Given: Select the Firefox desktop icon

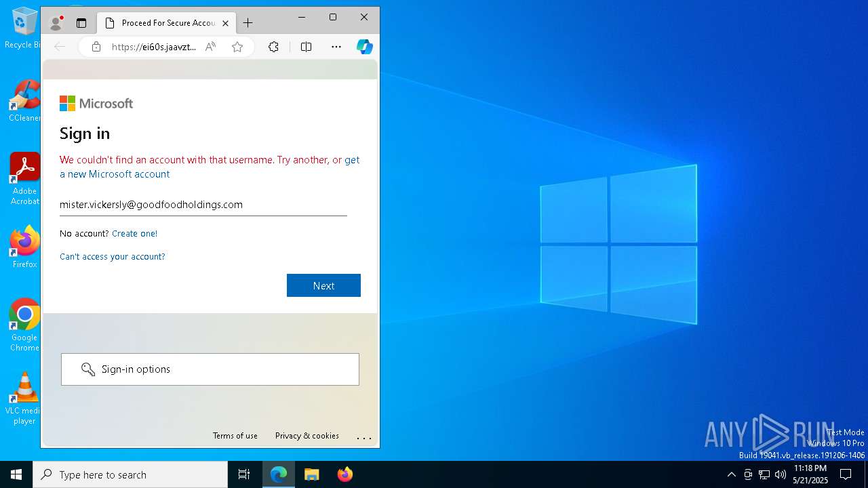Looking at the screenshot, I should point(24,248).
